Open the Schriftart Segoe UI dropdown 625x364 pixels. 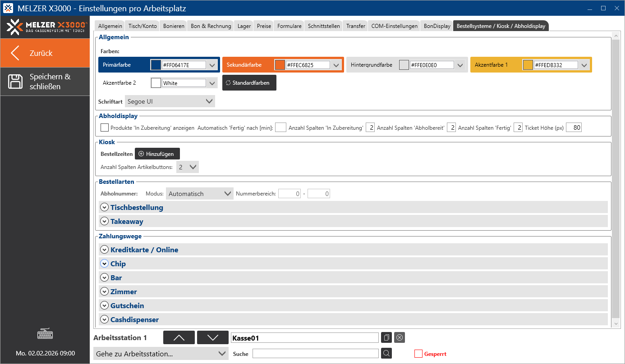(170, 101)
